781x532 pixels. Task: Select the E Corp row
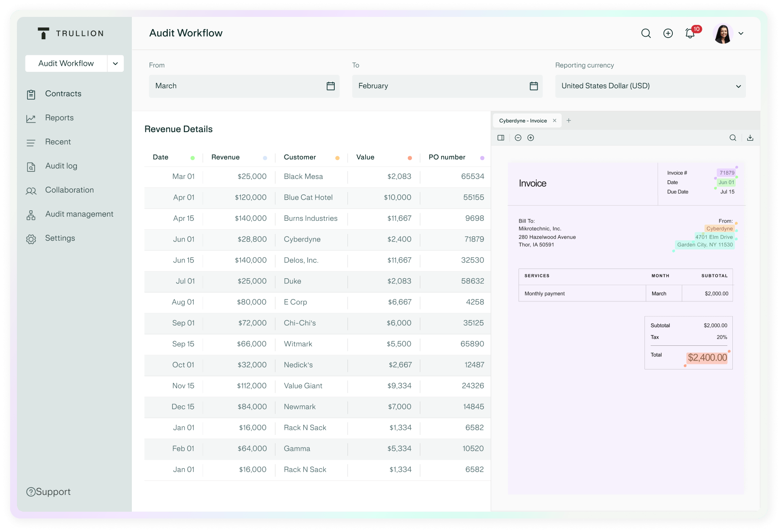tap(317, 302)
